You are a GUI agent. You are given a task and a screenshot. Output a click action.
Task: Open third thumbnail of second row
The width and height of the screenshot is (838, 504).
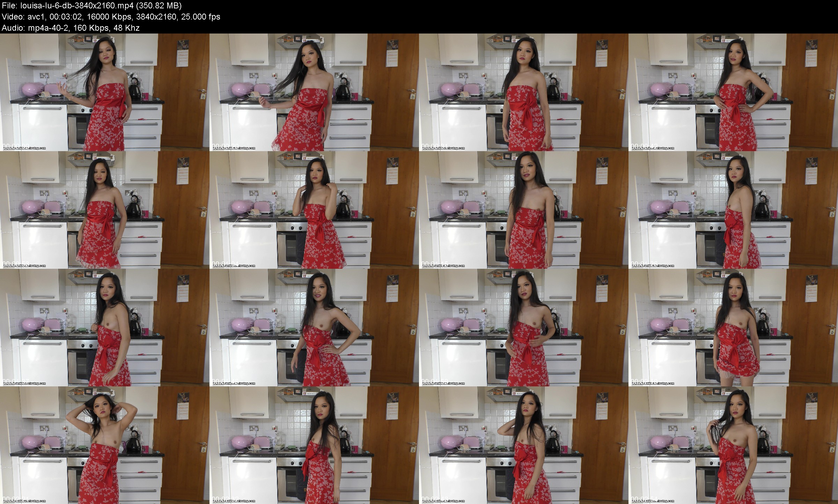pyautogui.click(x=524, y=210)
